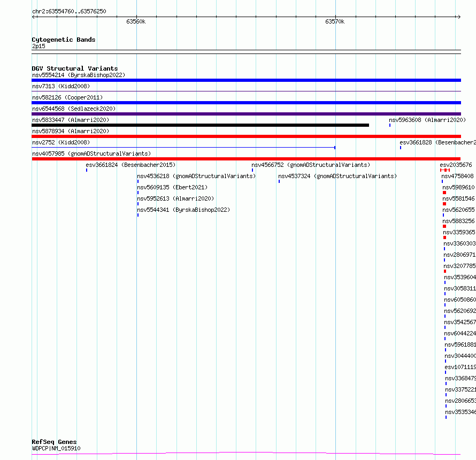Select the red glyph under esv2035676
The image size is (476, 460).
[x=445, y=170]
